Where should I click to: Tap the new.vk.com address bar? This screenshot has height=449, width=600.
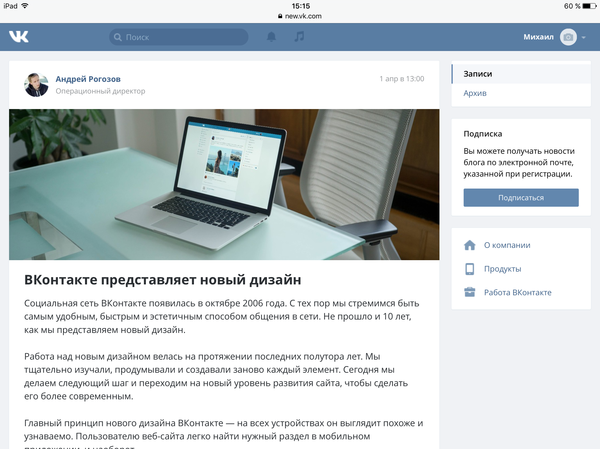tap(300, 16)
